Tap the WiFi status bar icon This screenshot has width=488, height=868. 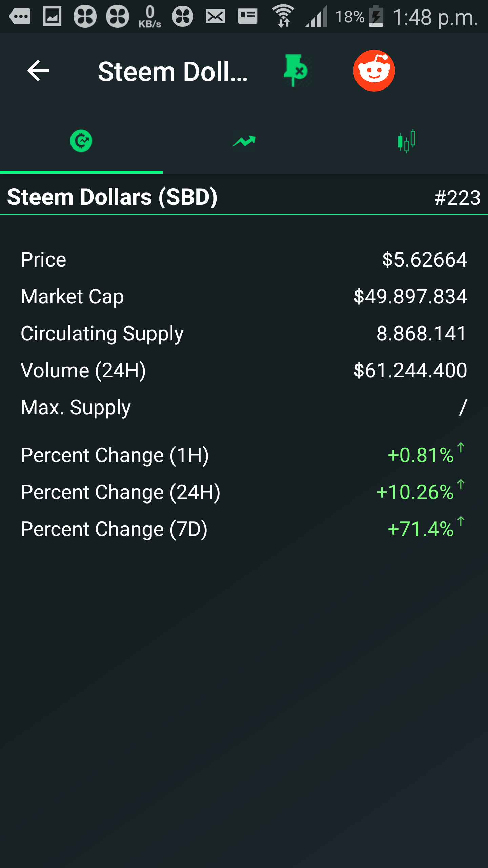pos(283,16)
